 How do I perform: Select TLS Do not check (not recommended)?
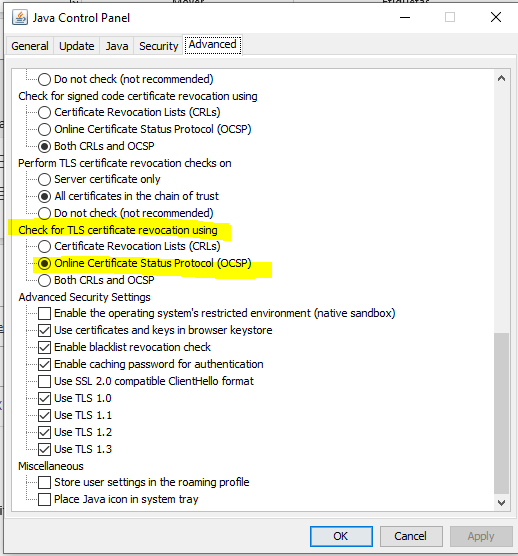pos(44,213)
